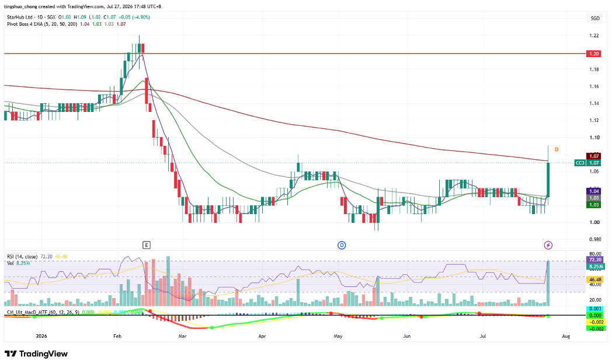The image size is (612, 364).
Task: Click the cyan 0.003 MACD value tag
Action: [596, 309]
